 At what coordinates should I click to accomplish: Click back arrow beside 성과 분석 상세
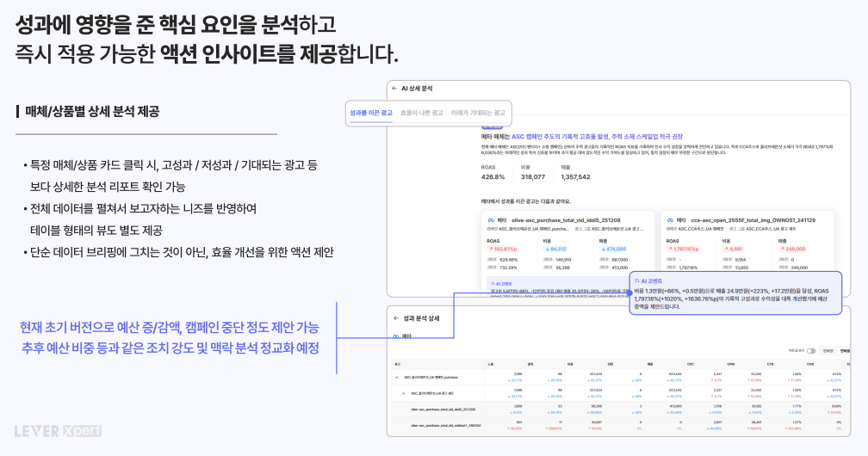(394, 318)
